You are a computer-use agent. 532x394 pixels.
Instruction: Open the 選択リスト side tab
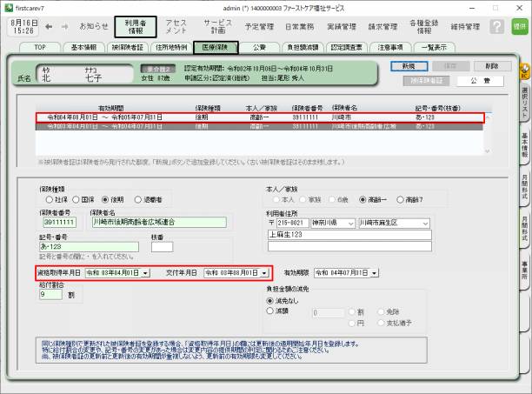tap(525, 103)
